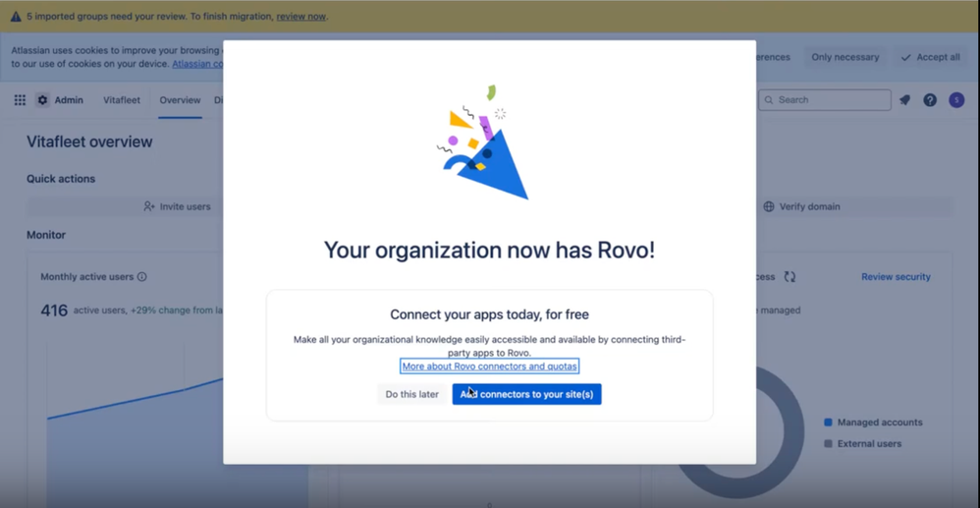
Task: Open the app switcher grid icon
Action: pos(20,100)
